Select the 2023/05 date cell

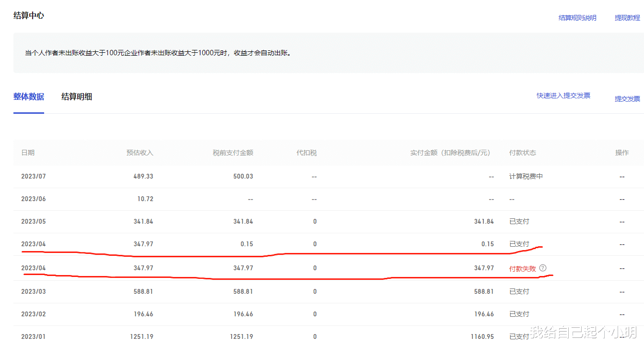pos(34,221)
